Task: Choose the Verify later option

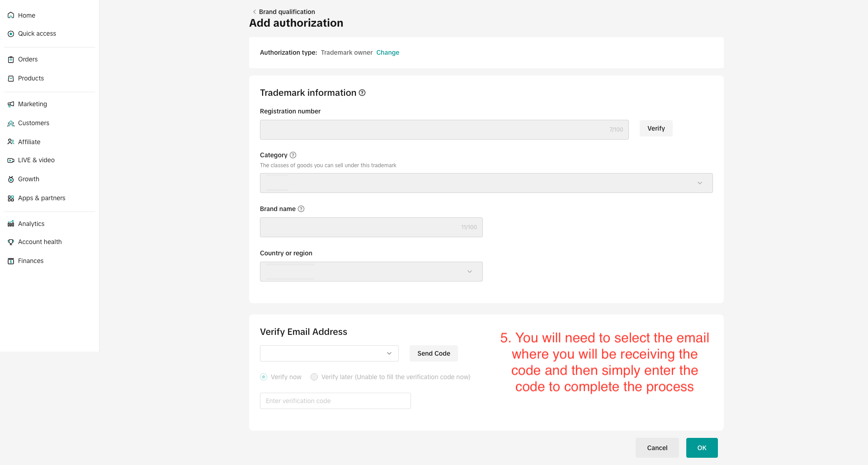Action: point(314,377)
